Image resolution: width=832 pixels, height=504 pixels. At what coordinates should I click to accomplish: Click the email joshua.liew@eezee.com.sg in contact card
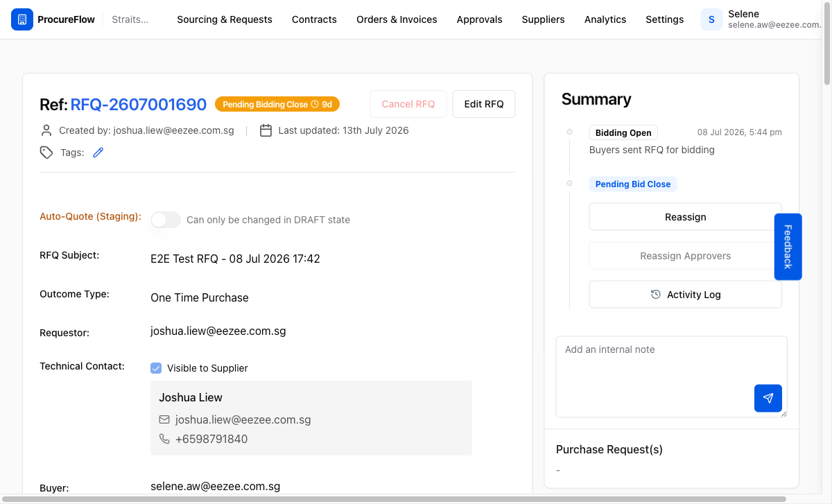(243, 419)
